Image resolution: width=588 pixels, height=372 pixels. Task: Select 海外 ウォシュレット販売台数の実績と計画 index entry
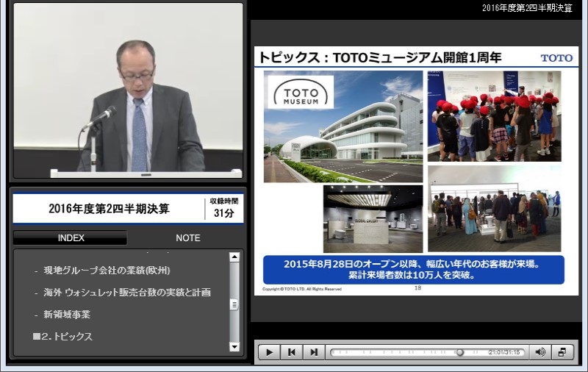click(126, 293)
